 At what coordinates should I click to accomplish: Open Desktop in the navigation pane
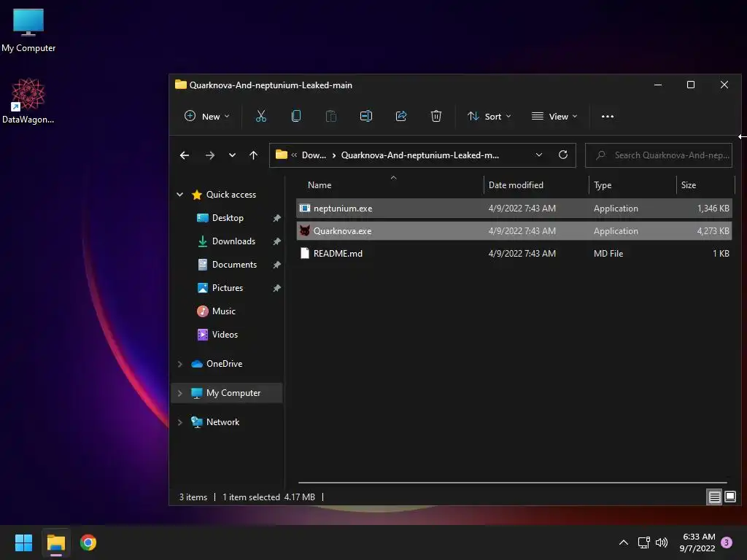[228, 217]
